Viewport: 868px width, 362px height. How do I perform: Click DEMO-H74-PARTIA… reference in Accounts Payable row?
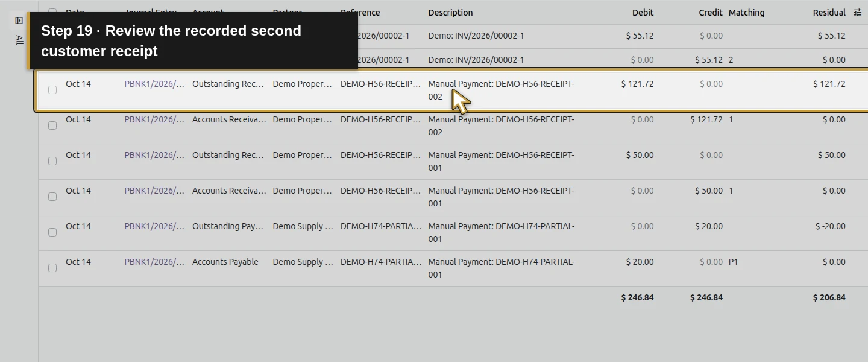381,262
